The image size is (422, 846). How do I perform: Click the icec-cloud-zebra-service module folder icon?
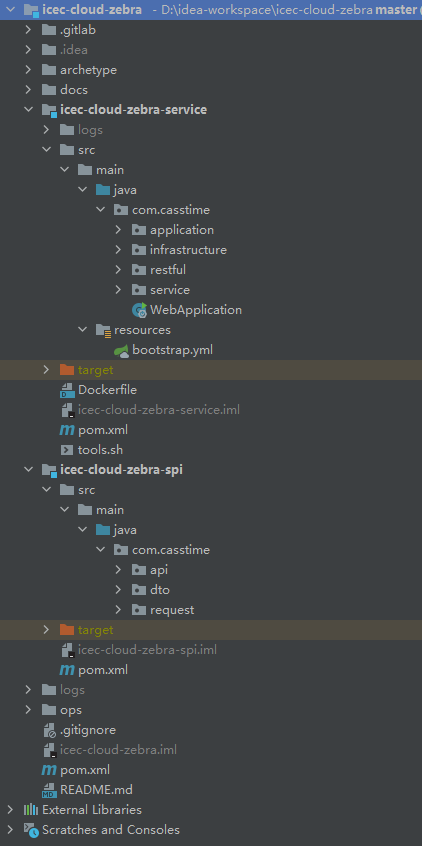click(x=49, y=110)
